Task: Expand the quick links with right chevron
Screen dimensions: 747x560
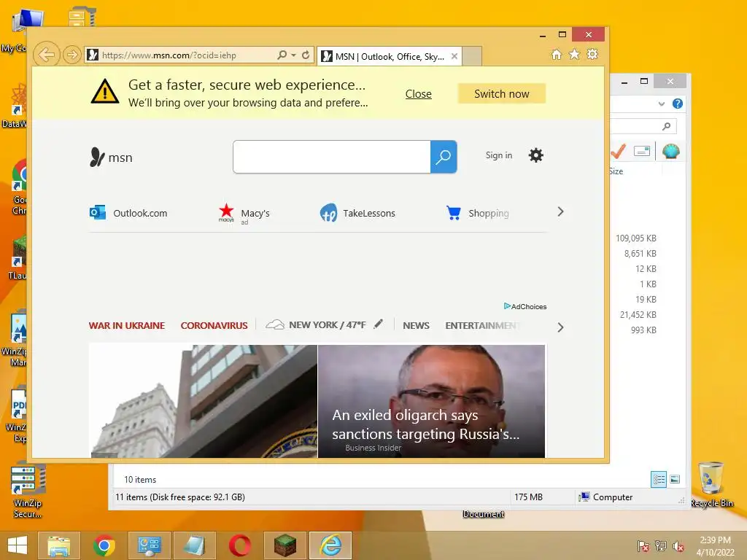Action: click(560, 211)
